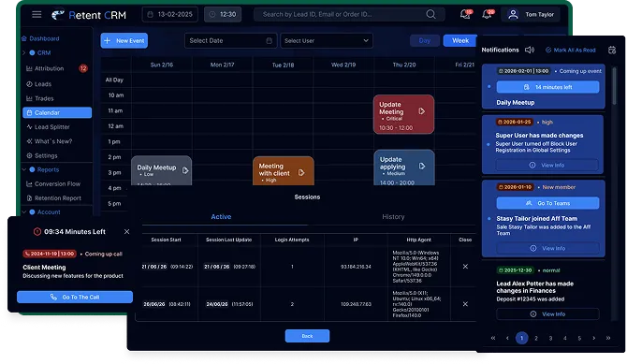Screen dimensions: 627x364
Task: Click the search by Lead ID field
Action: [349, 14]
